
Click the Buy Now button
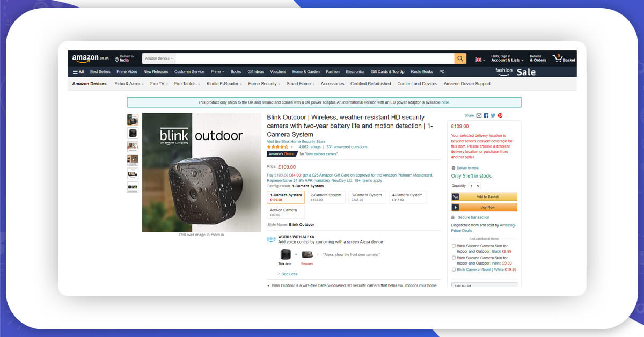pyautogui.click(x=485, y=207)
